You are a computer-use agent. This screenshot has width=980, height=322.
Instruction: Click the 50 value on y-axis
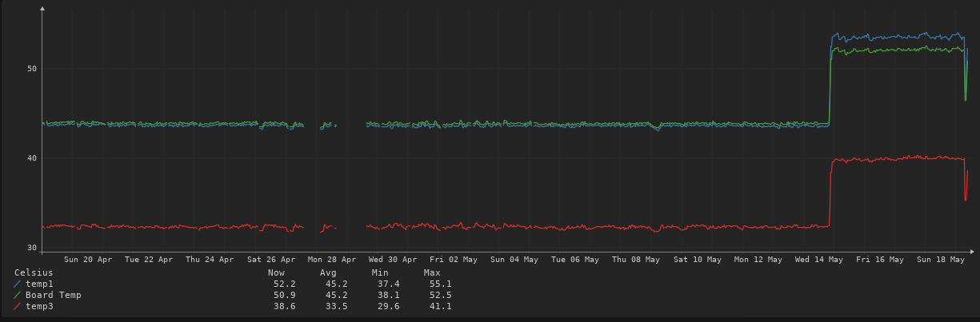33,68
